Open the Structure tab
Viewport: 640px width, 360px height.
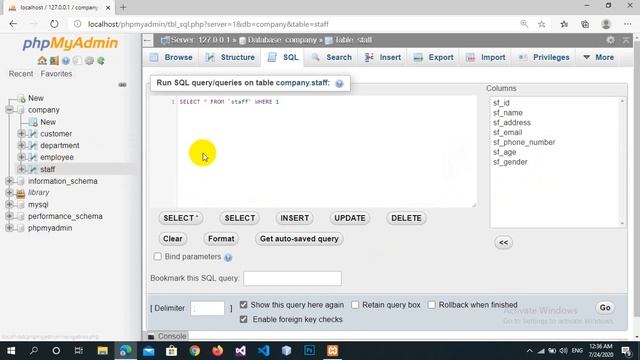(230, 58)
